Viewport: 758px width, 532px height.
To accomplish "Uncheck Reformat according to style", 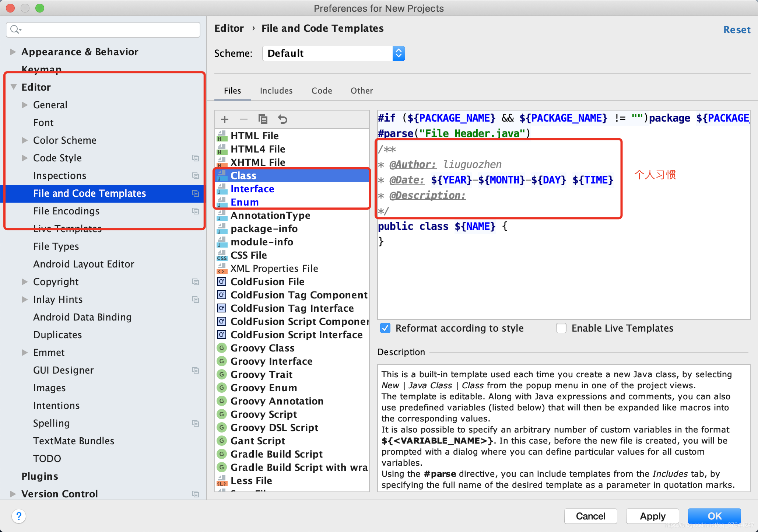I will 385,328.
